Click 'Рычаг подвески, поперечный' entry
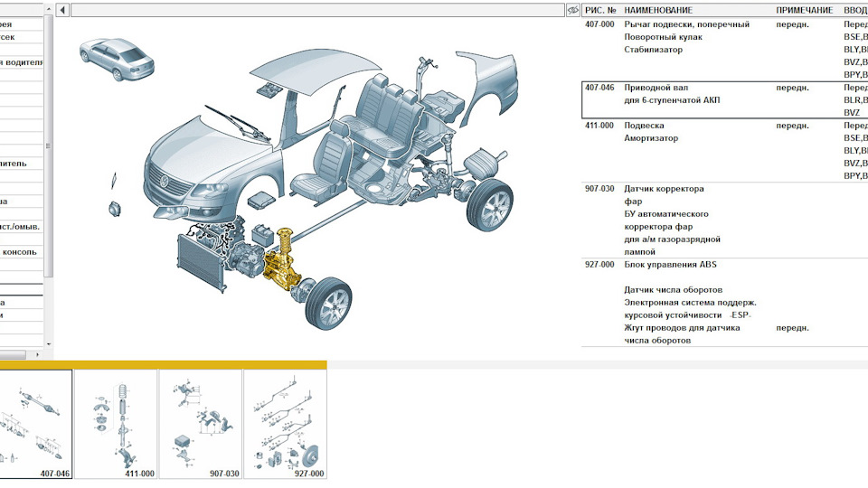The width and height of the screenshot is (868, 488). point(687,24)
